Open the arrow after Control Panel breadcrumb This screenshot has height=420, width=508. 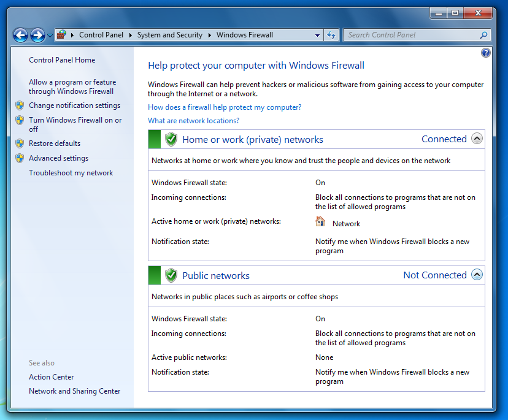pos(130,35)
